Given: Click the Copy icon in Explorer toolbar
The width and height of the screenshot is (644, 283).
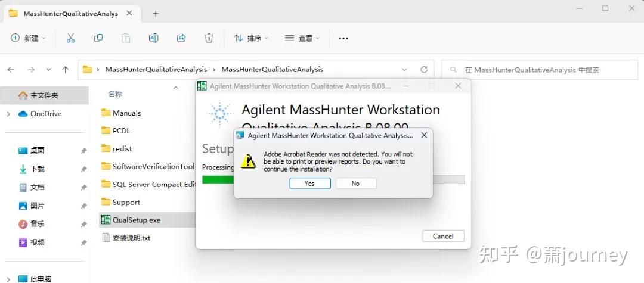Looking at the screenshot, I should tap(98, 38).
